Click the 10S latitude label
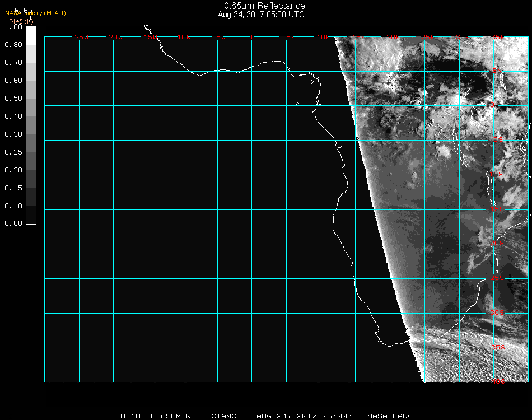The height and width of the screenshot is (420, 532). click(496, 174)
